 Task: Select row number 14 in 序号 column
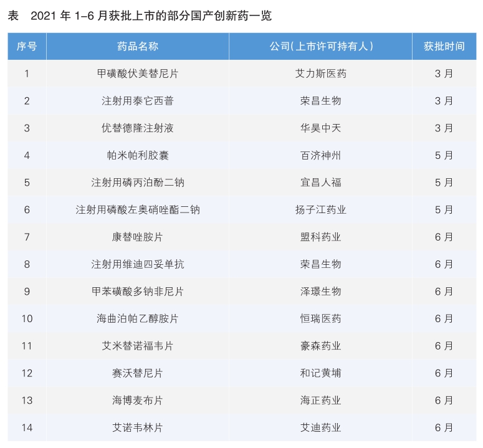tap(27, 427)
